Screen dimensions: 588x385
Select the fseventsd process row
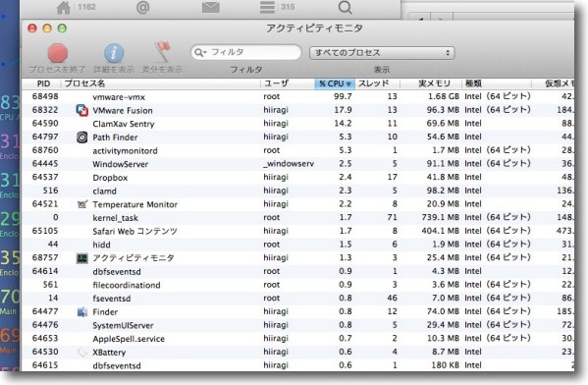[297, 299]
